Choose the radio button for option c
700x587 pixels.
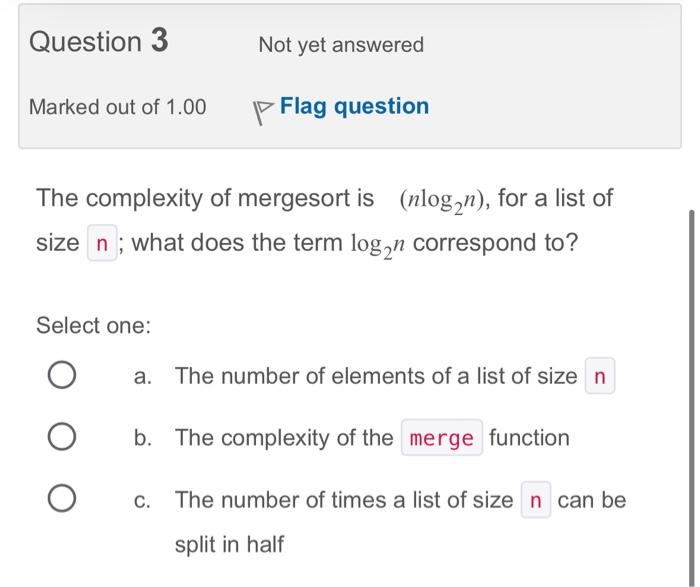point(62,498)
